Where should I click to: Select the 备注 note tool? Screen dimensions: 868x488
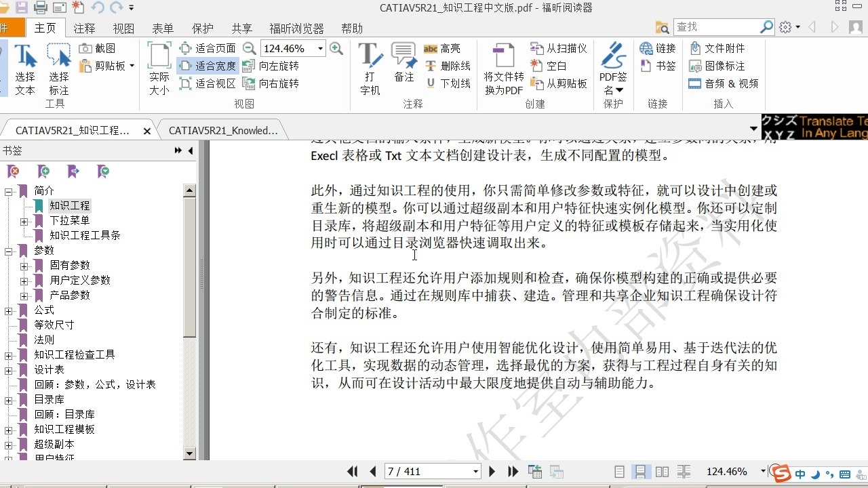coord(404,63)
